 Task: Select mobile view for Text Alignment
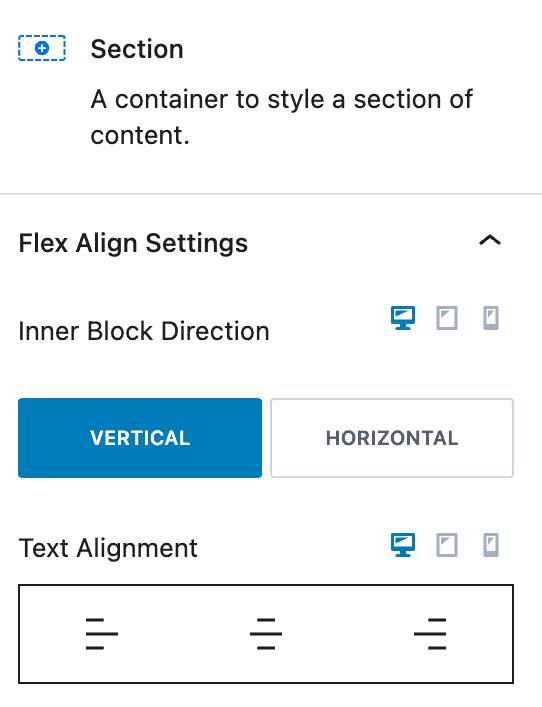(x=491, y=545)
